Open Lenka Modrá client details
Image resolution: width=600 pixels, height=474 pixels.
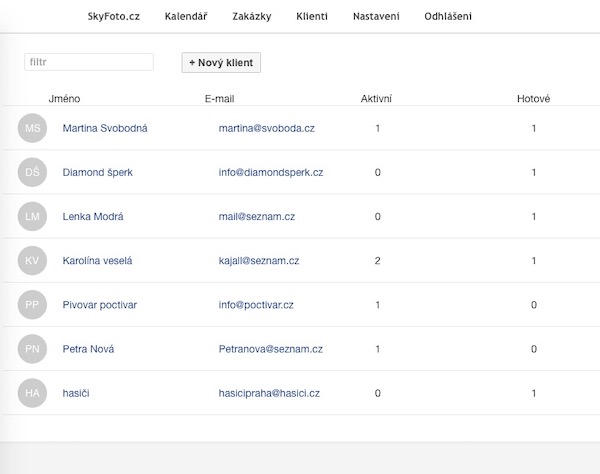[93, 217]
